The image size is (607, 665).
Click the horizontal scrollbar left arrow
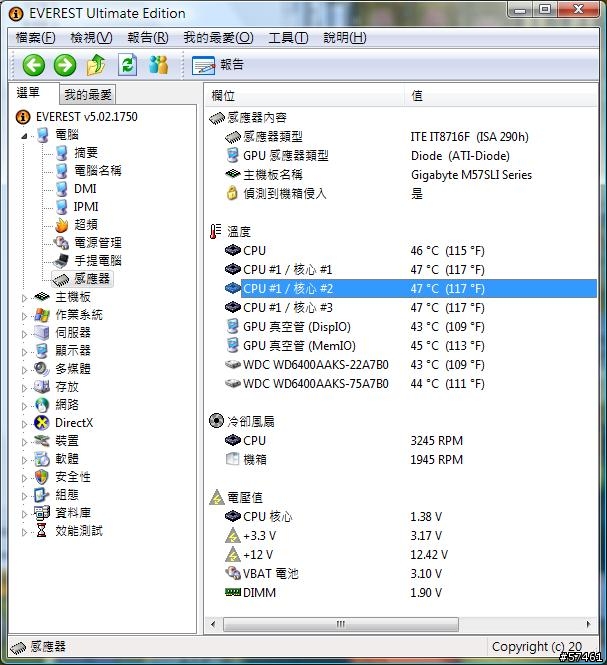[213, 624]
